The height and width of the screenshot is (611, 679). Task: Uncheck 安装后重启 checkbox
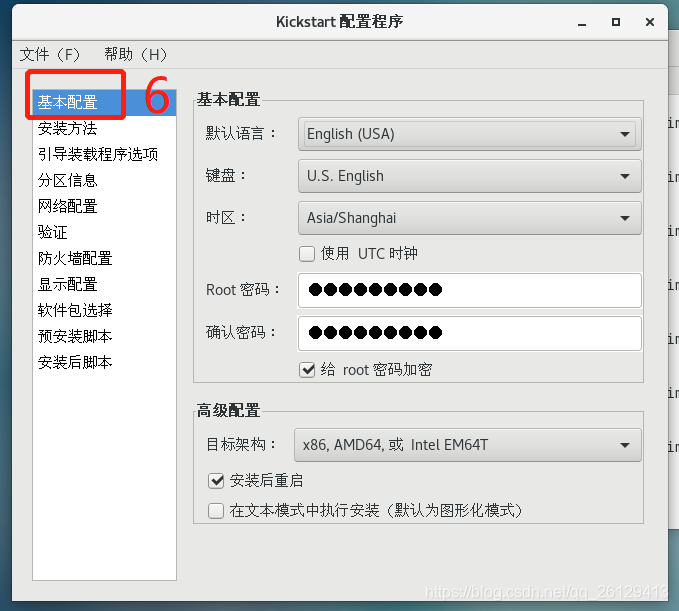pyautogui.click(x=216, y=481)
